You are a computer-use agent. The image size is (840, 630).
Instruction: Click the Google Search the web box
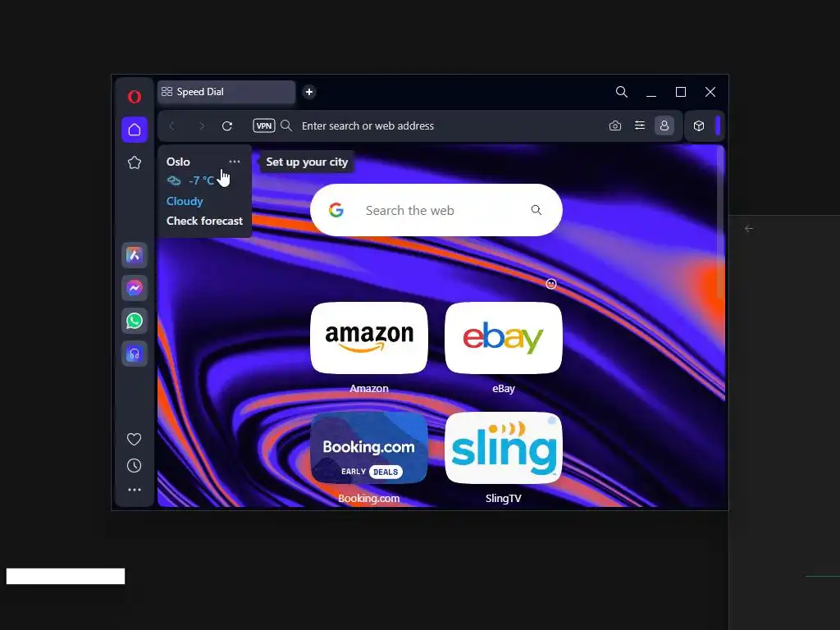436,210
